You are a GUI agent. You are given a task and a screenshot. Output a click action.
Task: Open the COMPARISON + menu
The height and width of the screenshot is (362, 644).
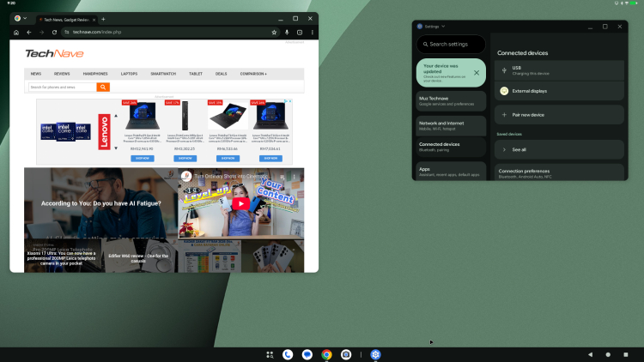click(253, 74)
